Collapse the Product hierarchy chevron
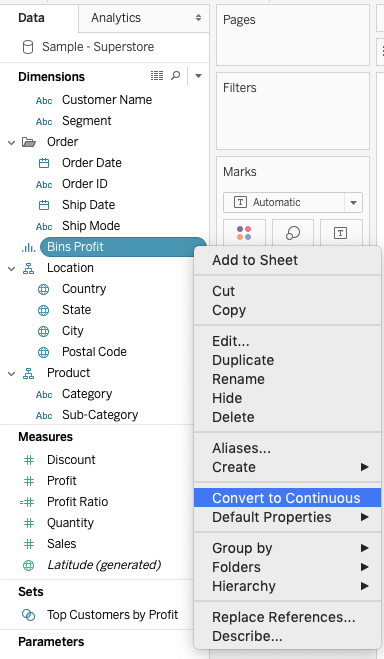 tap(11, 374)
